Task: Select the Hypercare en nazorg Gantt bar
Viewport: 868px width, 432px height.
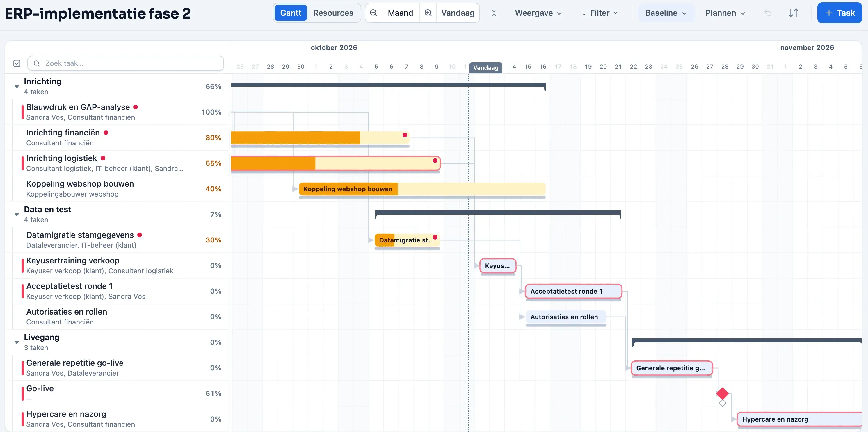Action: (x=799, y=419)
